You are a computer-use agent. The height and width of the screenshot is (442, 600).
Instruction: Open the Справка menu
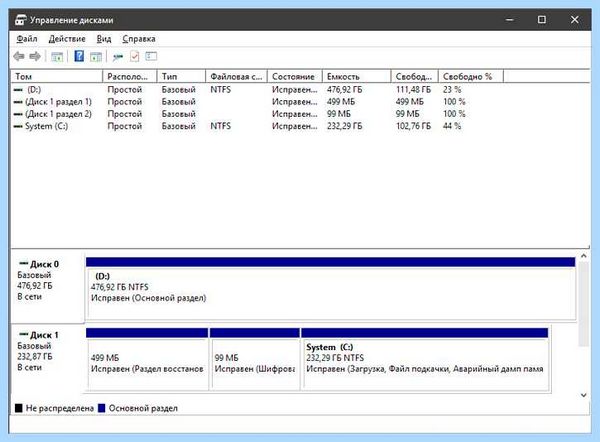139,39
